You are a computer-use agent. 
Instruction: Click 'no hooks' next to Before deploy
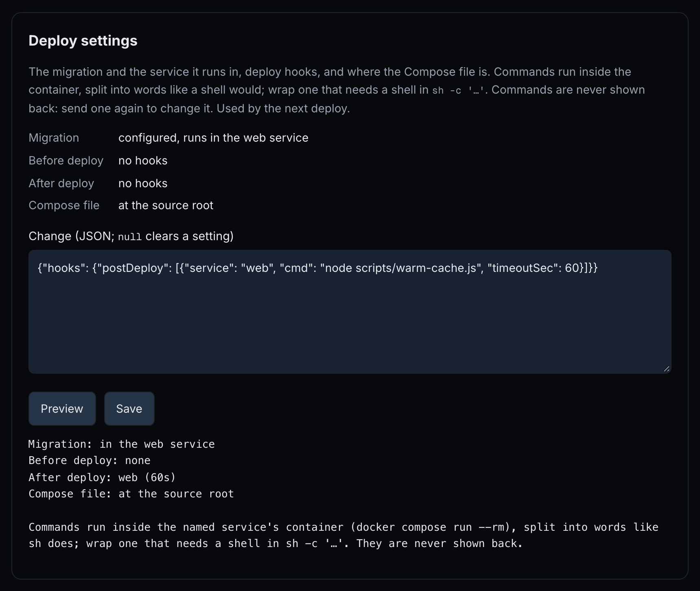[x=143, y=160]
